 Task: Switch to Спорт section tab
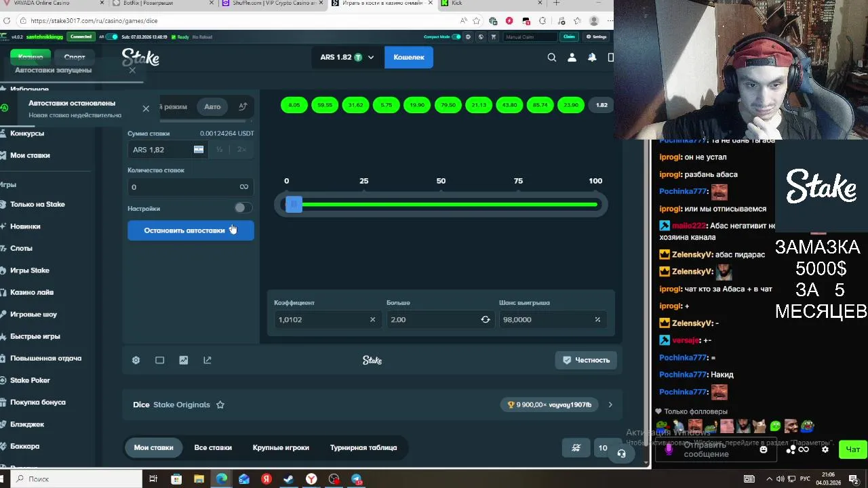75,58
